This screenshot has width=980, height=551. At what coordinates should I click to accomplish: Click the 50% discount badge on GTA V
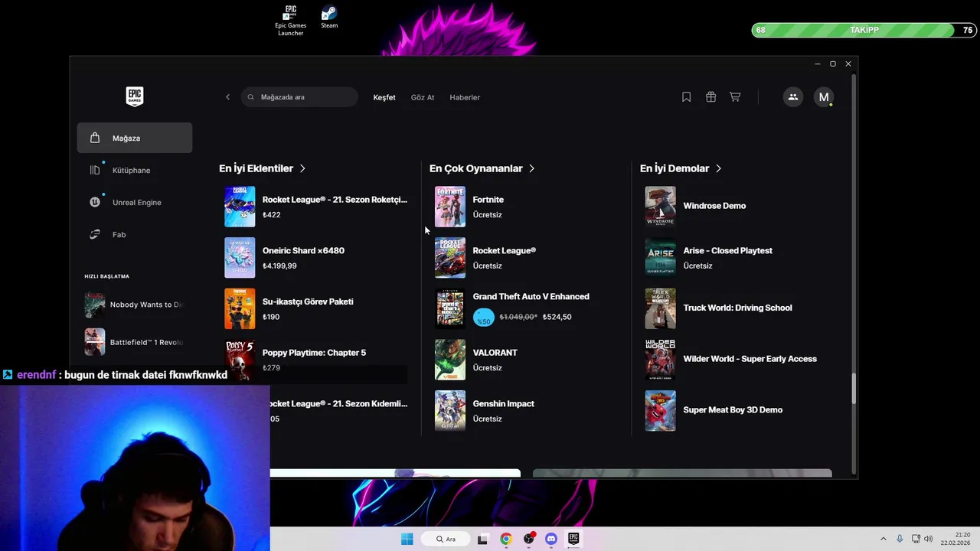pos(484,317)
